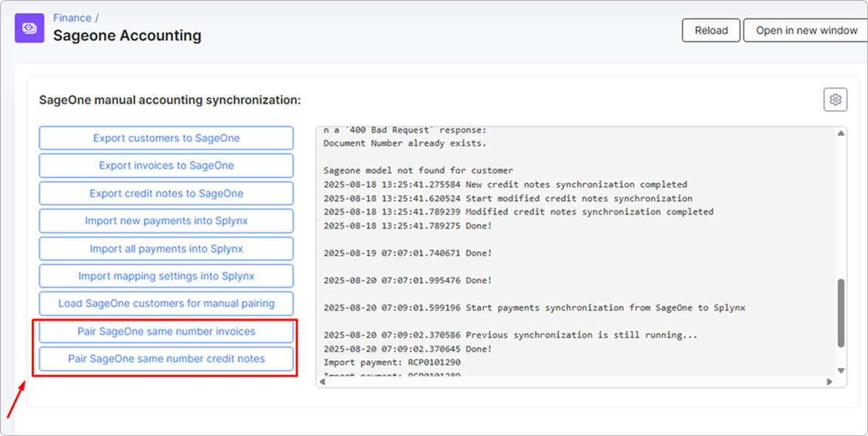The height and width of the screenshot is (436, 868).
Task: Click log line 'Document Number already exists.'
Action: coord(405,143)
